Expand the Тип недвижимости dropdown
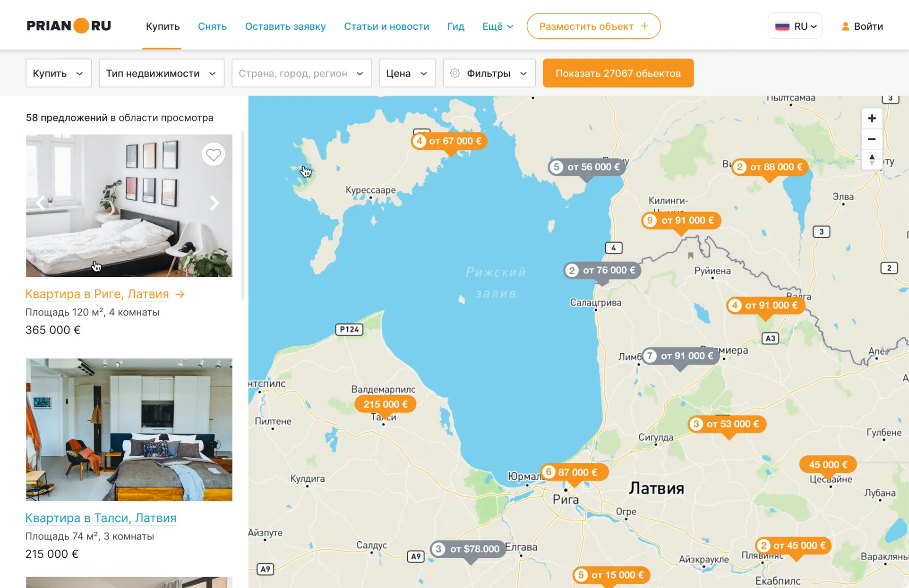 click(161, 73)
